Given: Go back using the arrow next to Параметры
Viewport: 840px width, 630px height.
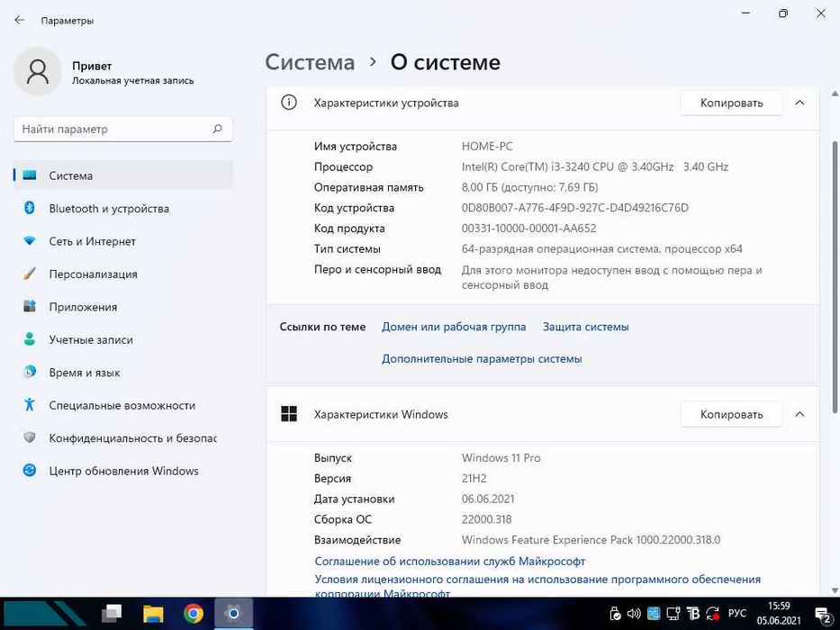Looking at the screenshot, I should tap(19, 21).
